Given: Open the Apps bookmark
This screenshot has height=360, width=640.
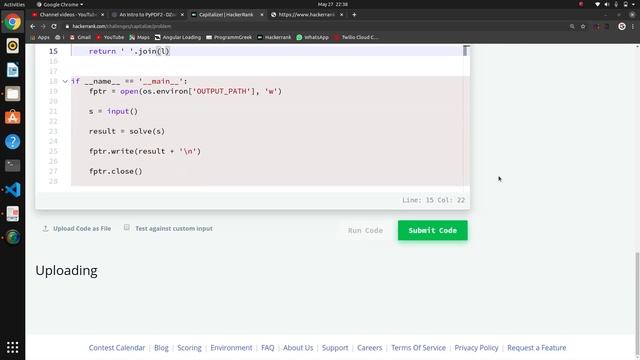Looking at the screenshot, I should coord(40,37).
